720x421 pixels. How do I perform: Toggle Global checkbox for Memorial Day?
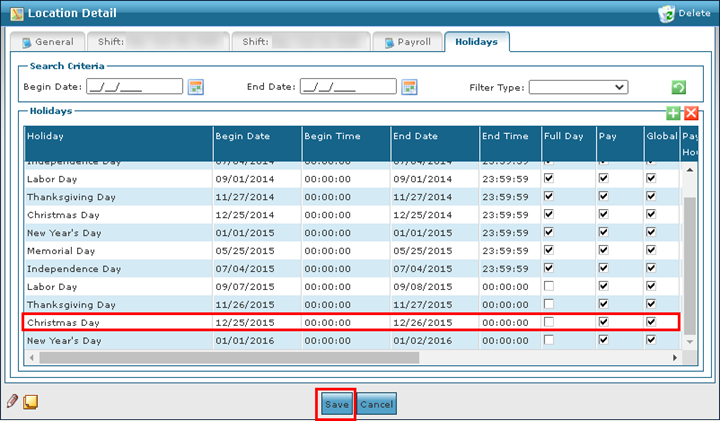pyautogui.click(x=651, y=250)
